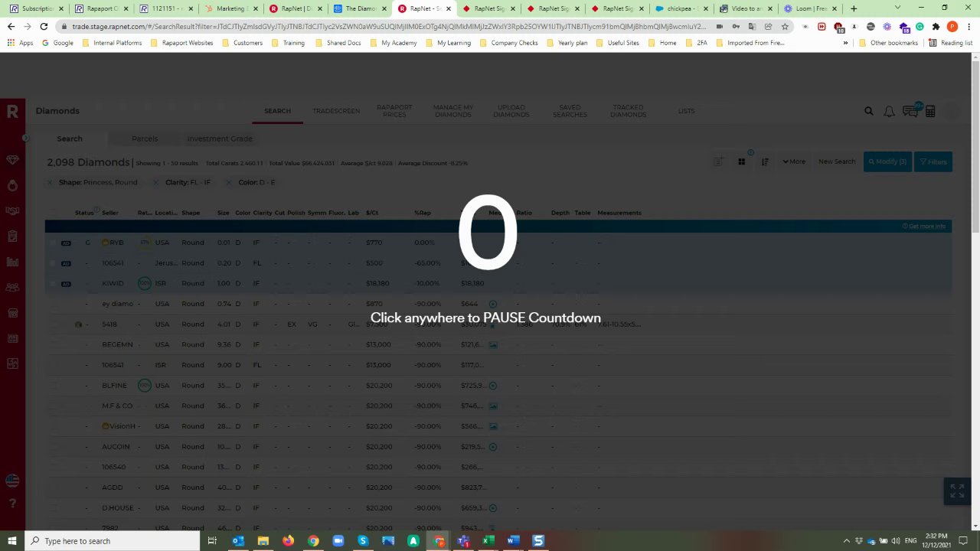Screen dimensions: 980x551
Task: Click the D.HOUSE seller cell
Action: [118, 508]
